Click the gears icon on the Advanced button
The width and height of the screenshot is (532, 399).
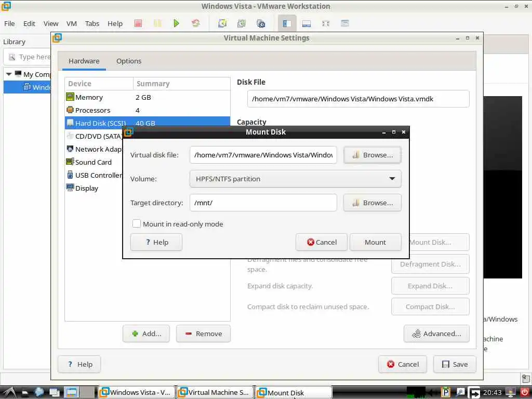click(x=416, y=334)
